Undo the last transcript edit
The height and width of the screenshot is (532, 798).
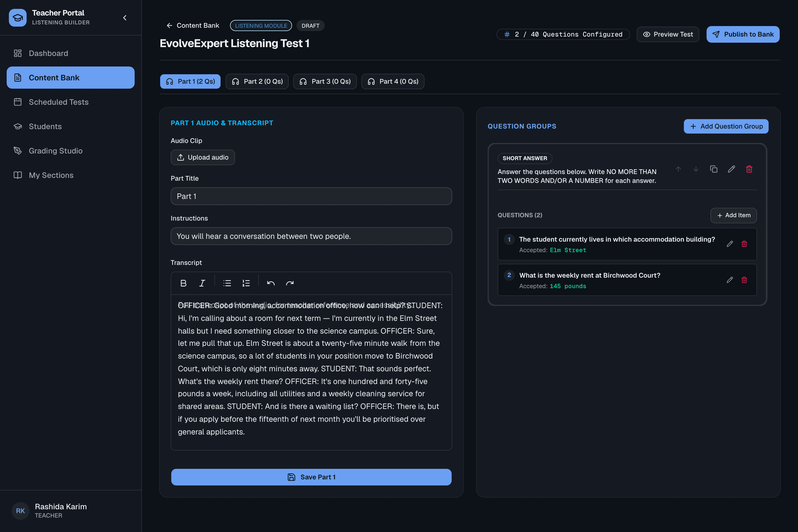(271, 283)
